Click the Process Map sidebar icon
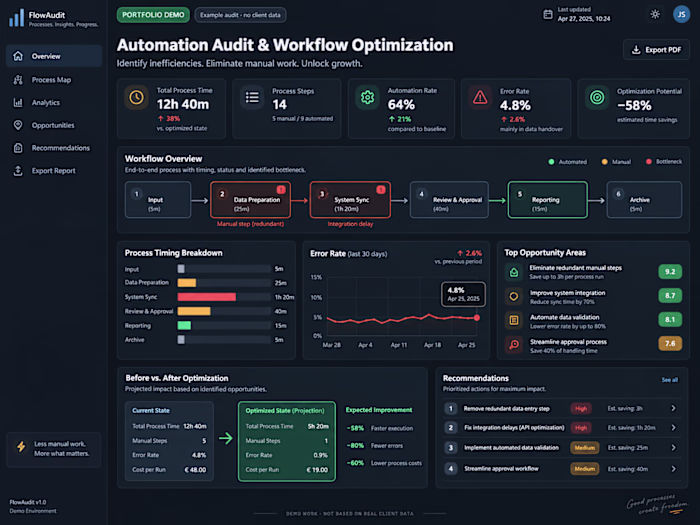Viewport: 700px width, 525px height. coord(18,79)
